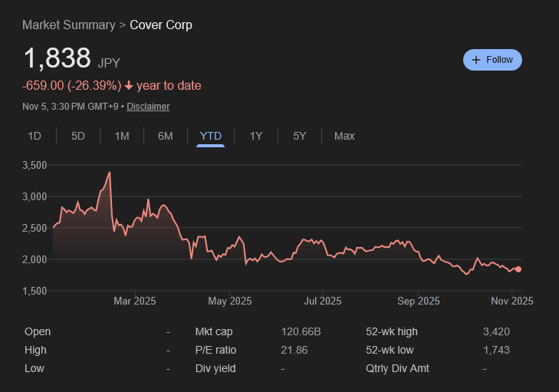Open the Market Summary breadcrumb link

coord(68,25)
